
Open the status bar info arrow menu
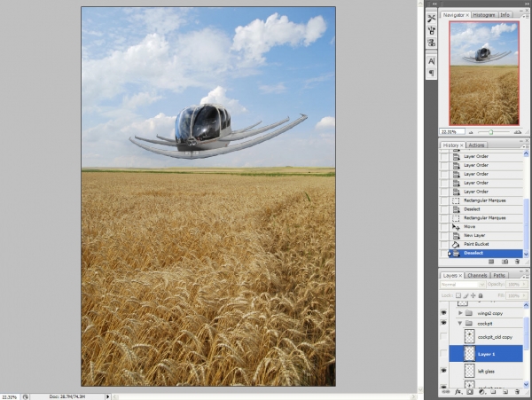[108, 396]
